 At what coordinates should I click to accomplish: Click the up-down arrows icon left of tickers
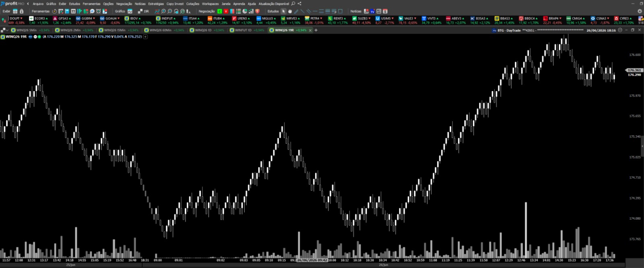pos(4,20)
